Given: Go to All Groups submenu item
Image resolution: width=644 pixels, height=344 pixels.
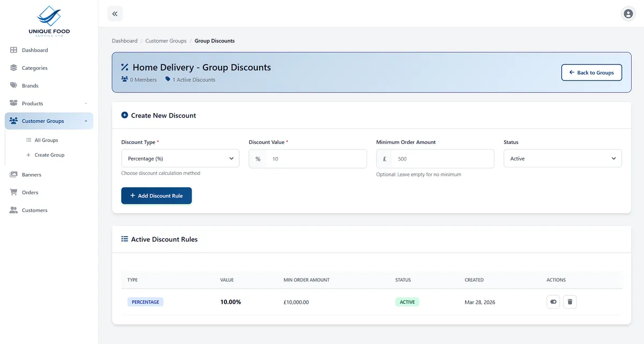Looking at the screenshot, I should pyautogui.click(x=46, y=140).
